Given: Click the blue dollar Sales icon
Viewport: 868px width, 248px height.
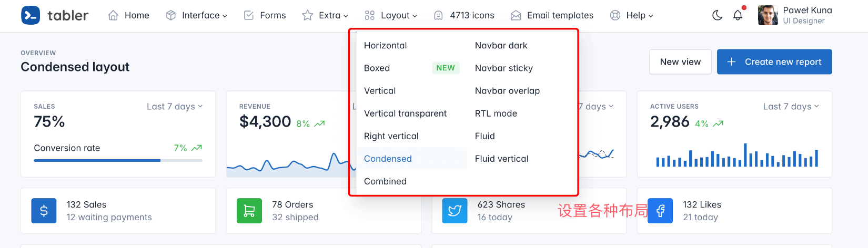Looking at the screenshot, I should [x=44, y=211].
